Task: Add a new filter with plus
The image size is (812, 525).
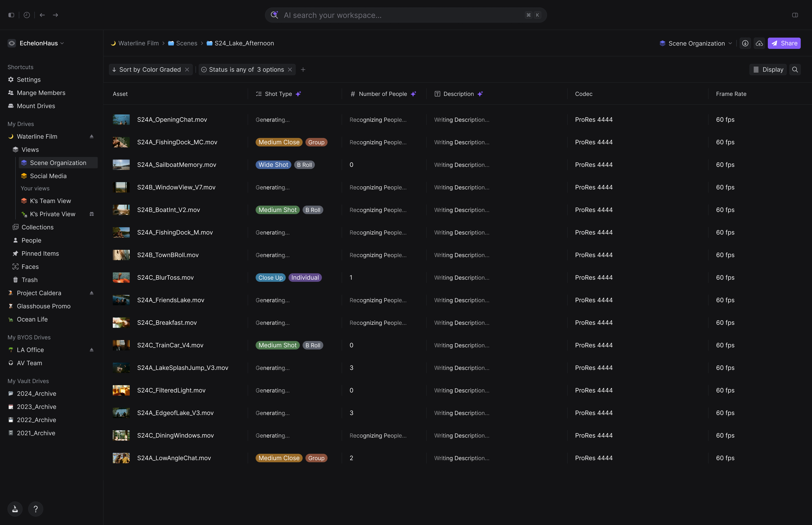Action: pyautogui.click(x=303, y=70)
